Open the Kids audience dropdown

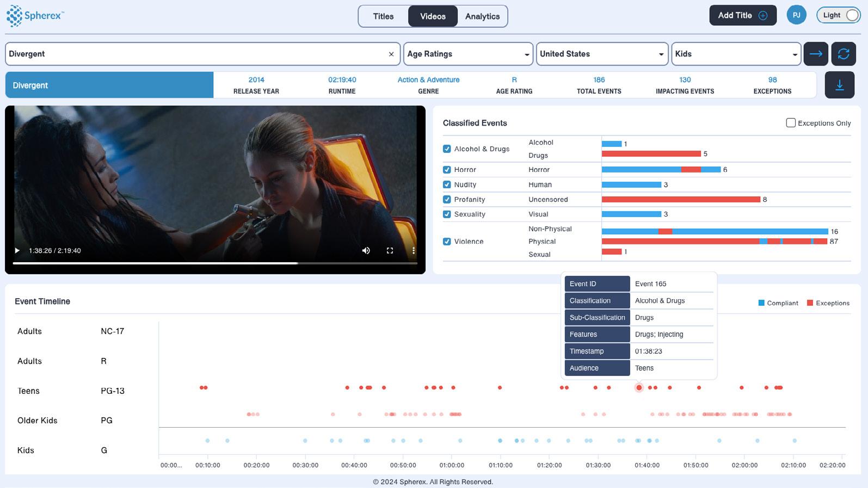tap(736, 54)
